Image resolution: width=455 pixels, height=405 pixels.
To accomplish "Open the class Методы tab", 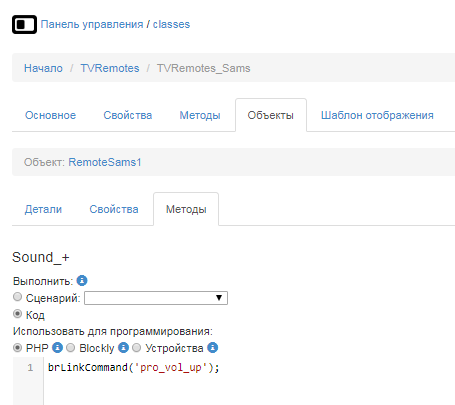I will [200, 115].
